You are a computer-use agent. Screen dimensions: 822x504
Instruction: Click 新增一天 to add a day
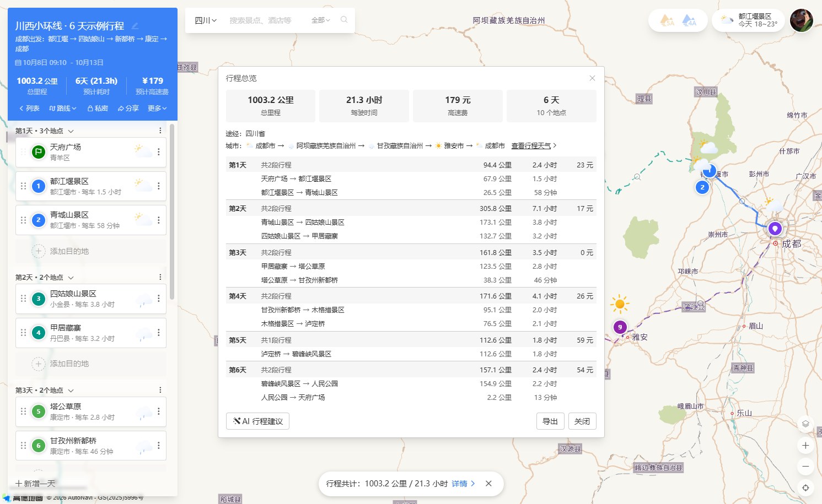(x=35, y=484)
